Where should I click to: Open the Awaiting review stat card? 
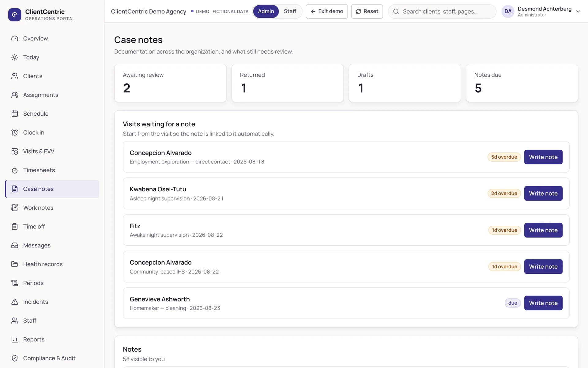point(170,83)
